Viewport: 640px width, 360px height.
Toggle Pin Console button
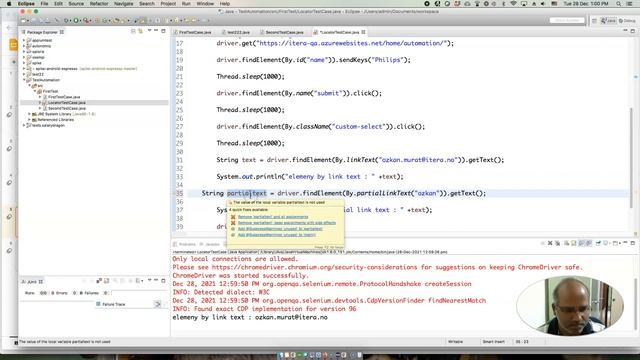pyautogui.click(x=598, y=243)
